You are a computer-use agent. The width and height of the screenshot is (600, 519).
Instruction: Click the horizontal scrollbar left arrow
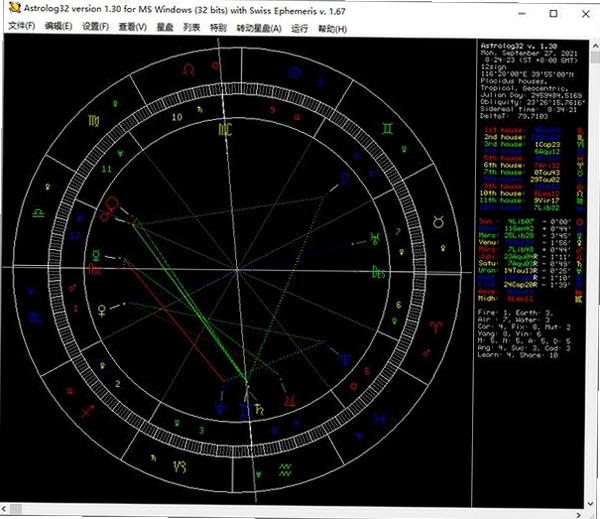[5, 509]
